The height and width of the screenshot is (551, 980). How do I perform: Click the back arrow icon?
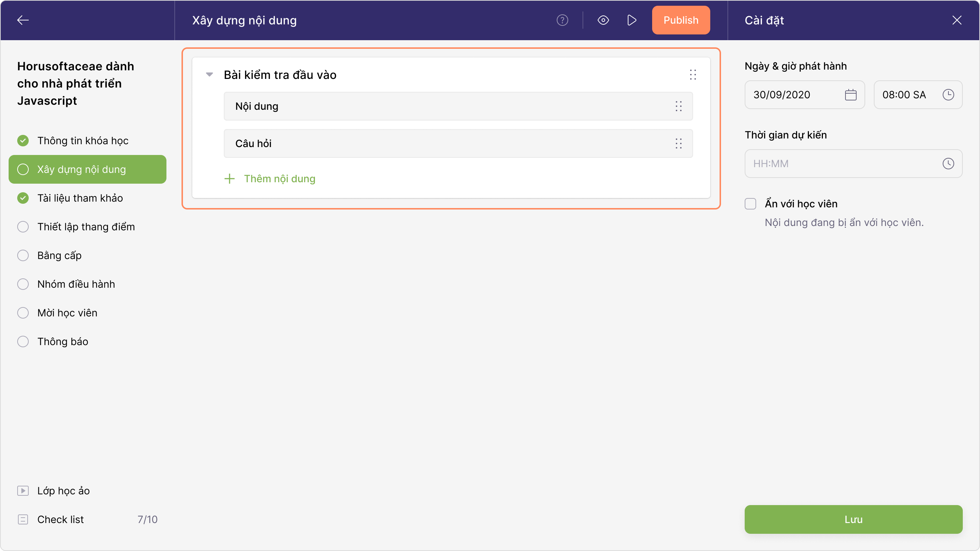[x=23, y=20]
